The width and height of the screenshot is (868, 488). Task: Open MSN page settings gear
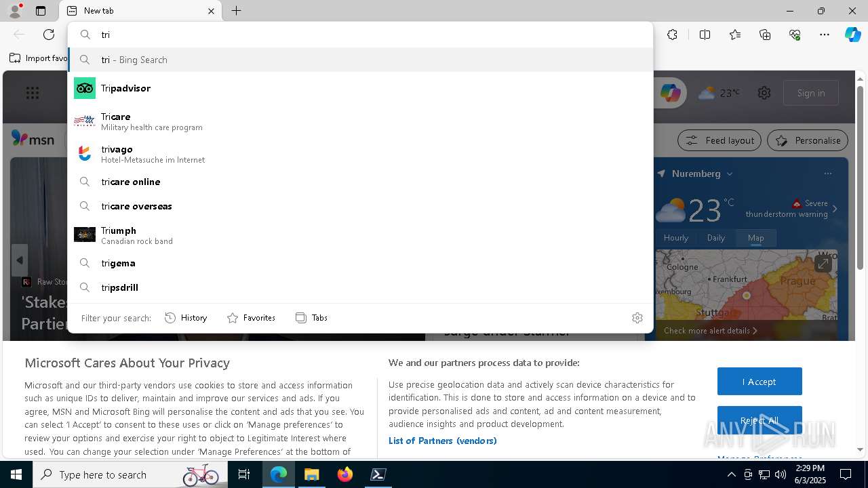[x=764, y=93]
